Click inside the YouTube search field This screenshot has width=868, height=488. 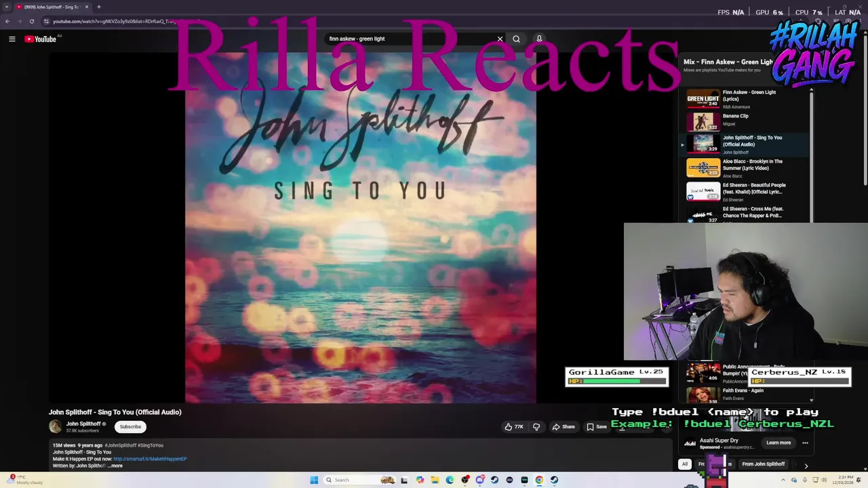click(x=410, y=39)
